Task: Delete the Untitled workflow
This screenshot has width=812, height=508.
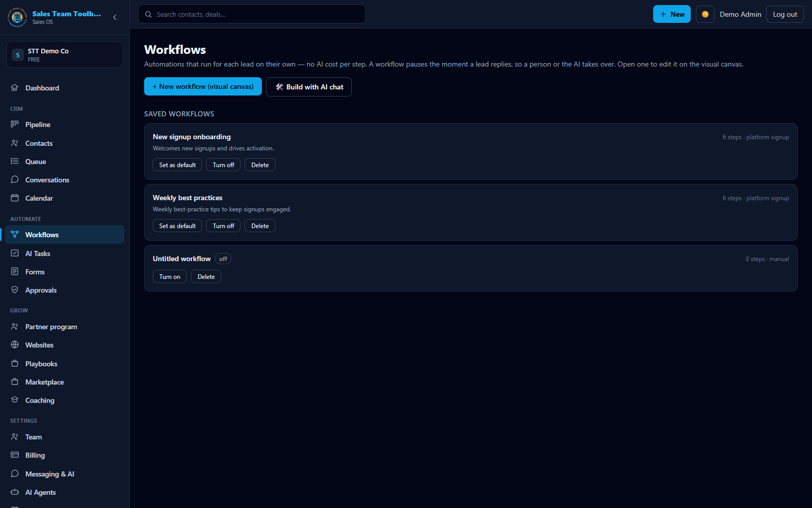Action: [x=206, y=276]
